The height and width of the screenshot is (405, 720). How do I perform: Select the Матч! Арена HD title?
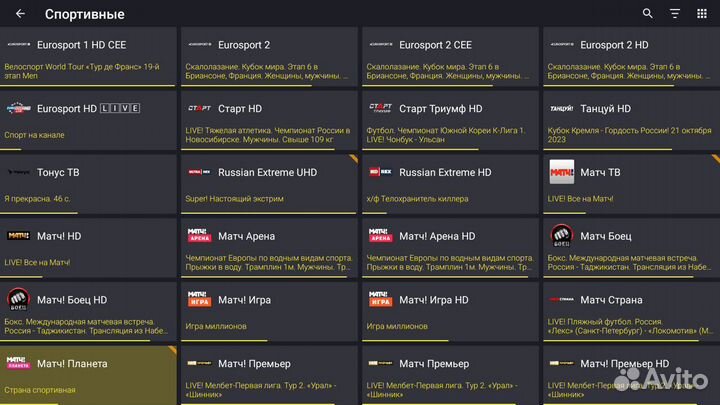point(437,236)
